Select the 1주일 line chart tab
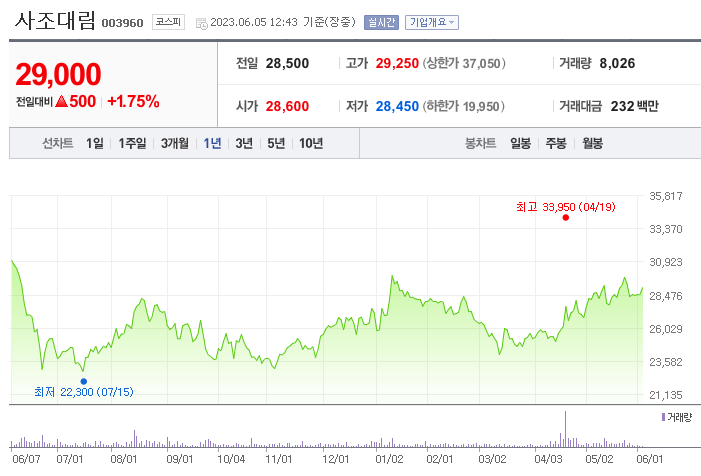Viewport: 701px width, 476px height. click(x=132, y=143)
